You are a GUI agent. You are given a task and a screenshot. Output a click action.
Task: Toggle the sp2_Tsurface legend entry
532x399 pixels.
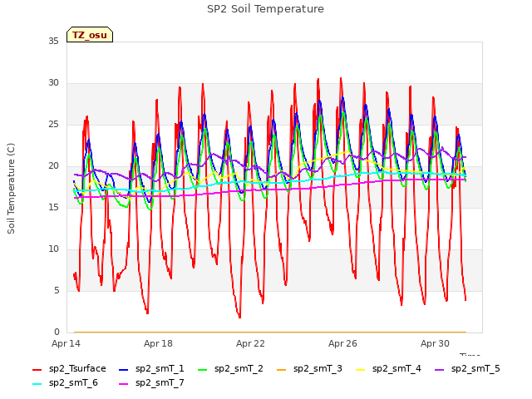pyautogui.click(x=69, y=368)
